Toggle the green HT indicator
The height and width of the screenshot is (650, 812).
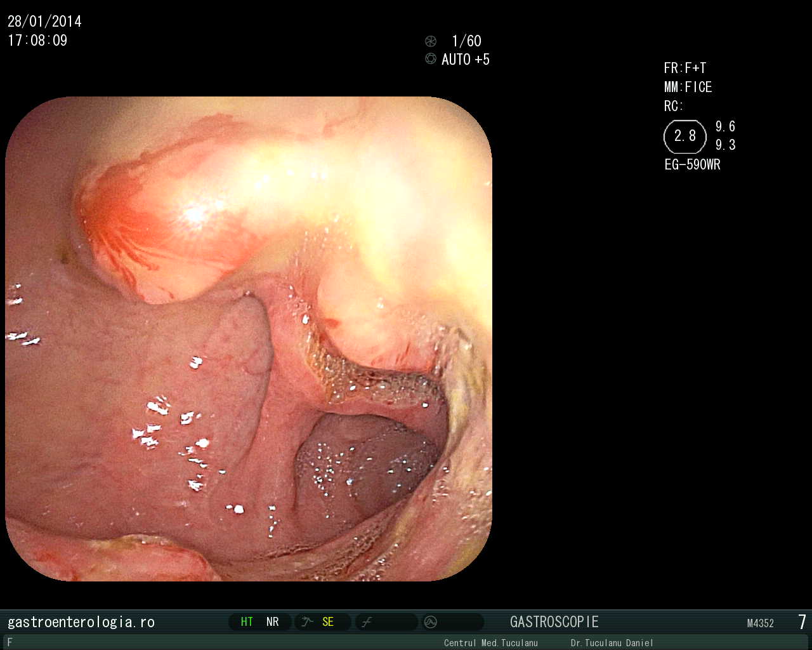[x=247, y=622]
